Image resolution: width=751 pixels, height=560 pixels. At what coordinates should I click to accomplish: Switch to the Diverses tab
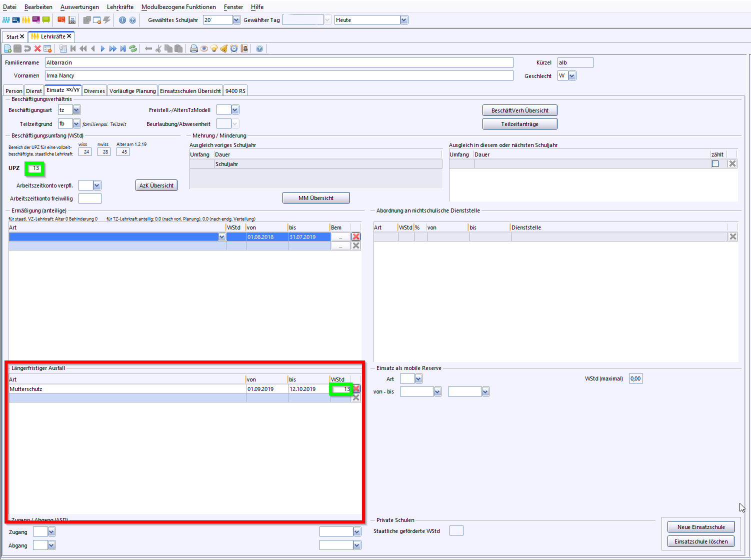pyautogui.click(x=94, y=91)
